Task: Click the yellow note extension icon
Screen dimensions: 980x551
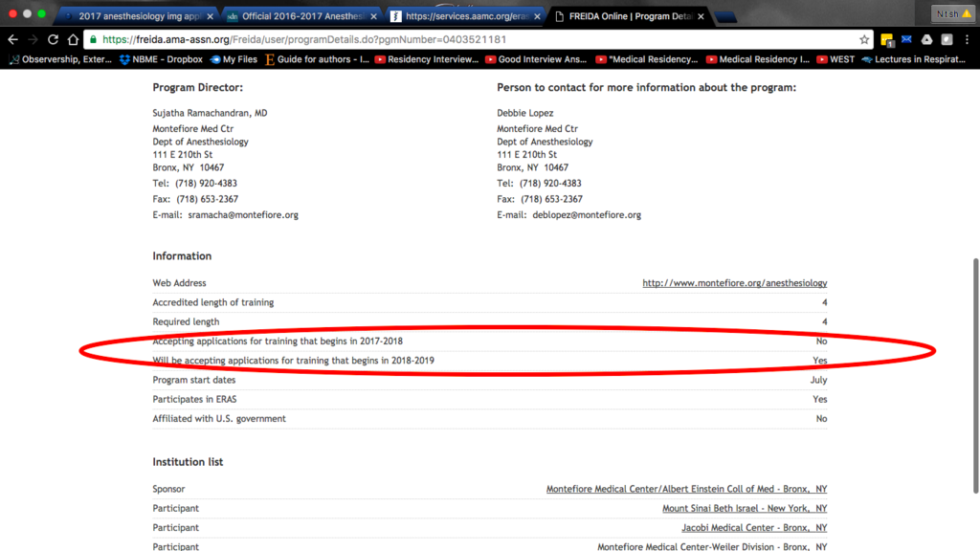Action: point(887,40)
